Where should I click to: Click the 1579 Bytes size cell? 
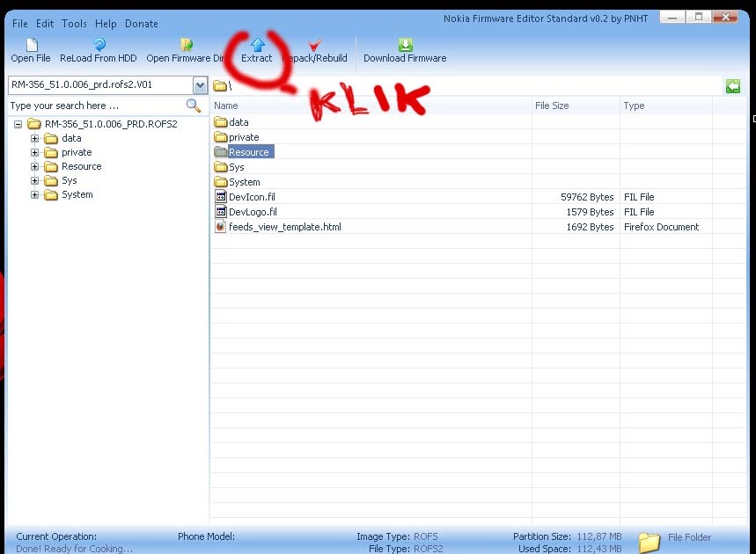[590, 211]
